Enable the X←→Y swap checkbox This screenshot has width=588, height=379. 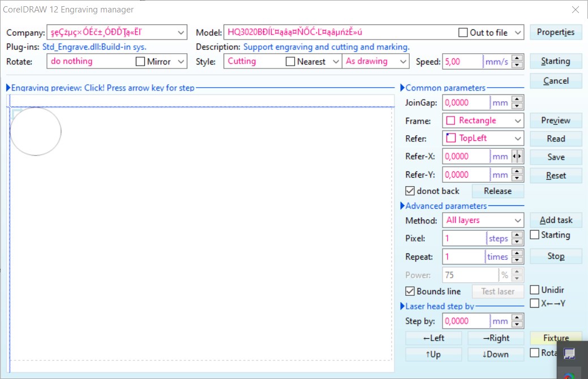pos(534,303)
